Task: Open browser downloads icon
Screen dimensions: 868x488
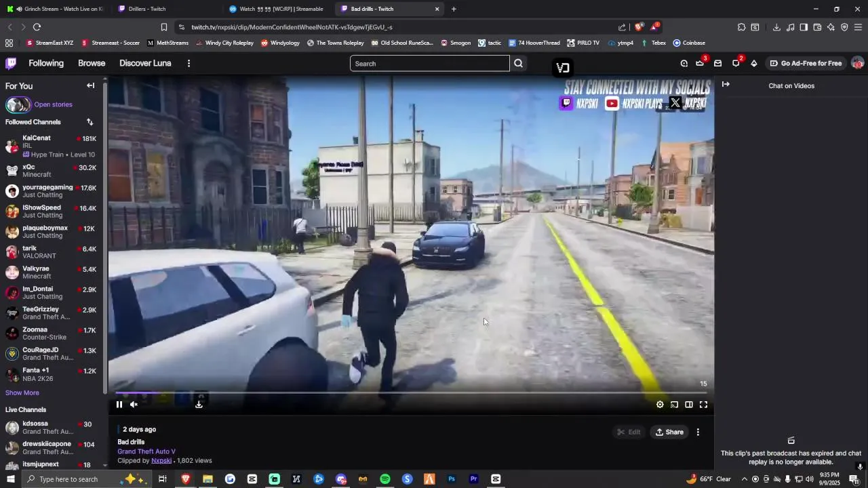Action: [776, 27]
